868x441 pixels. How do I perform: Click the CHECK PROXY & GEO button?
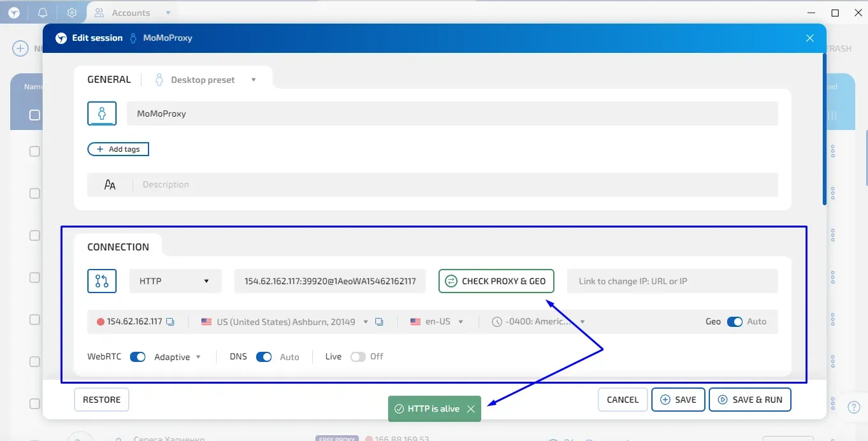(x=496, y=280)
